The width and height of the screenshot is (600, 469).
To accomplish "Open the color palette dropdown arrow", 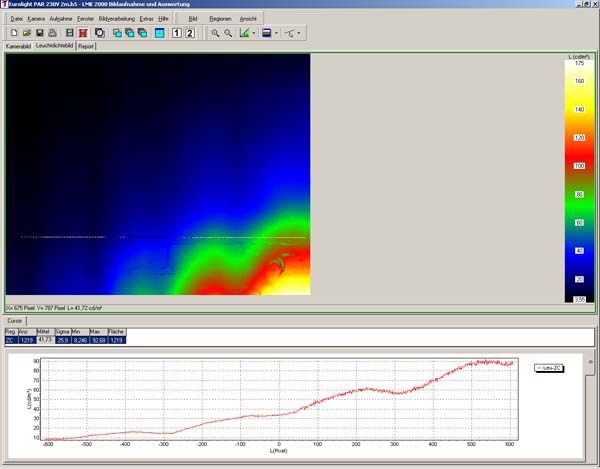I will [276, 33].
